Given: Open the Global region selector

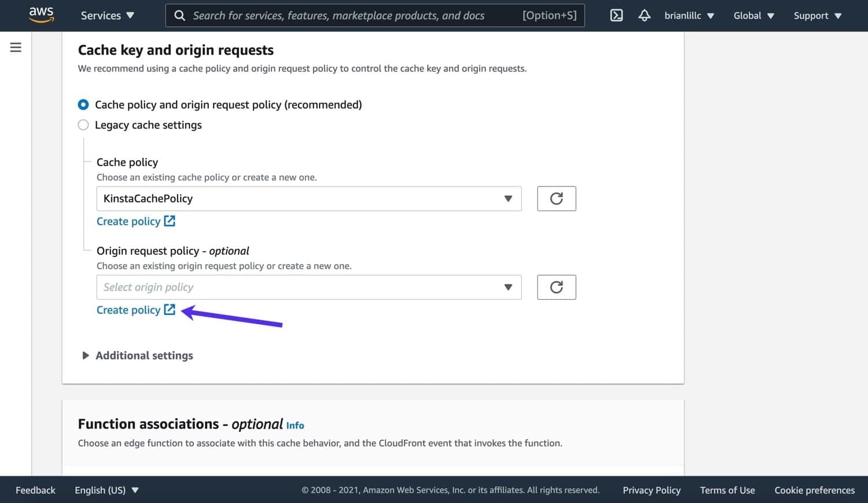Looking at the screenshot, I should 753,16.
